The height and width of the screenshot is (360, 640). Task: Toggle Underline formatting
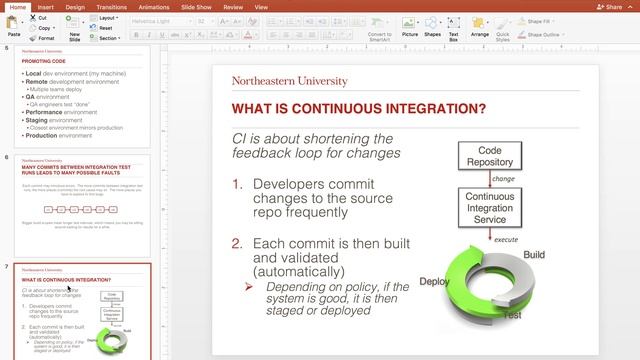click(162, 35)
